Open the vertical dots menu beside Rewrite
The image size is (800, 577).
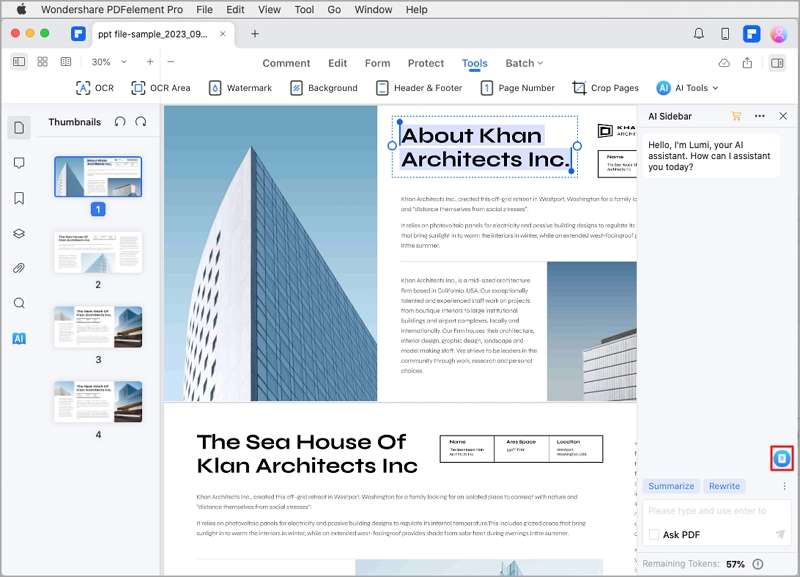pyautogui.click(x=784, y=486)
